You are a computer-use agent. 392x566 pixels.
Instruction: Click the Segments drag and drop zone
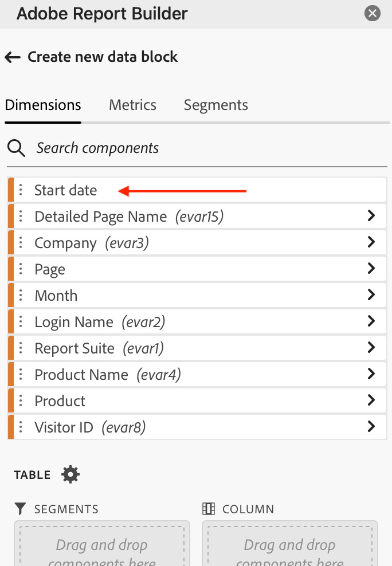click(101, 544)
